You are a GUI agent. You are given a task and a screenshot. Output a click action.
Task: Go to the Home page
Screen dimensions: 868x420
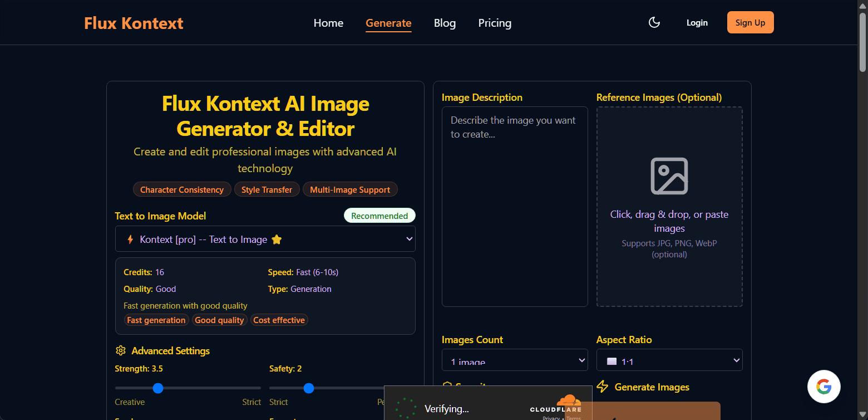[x=328, y=23]
